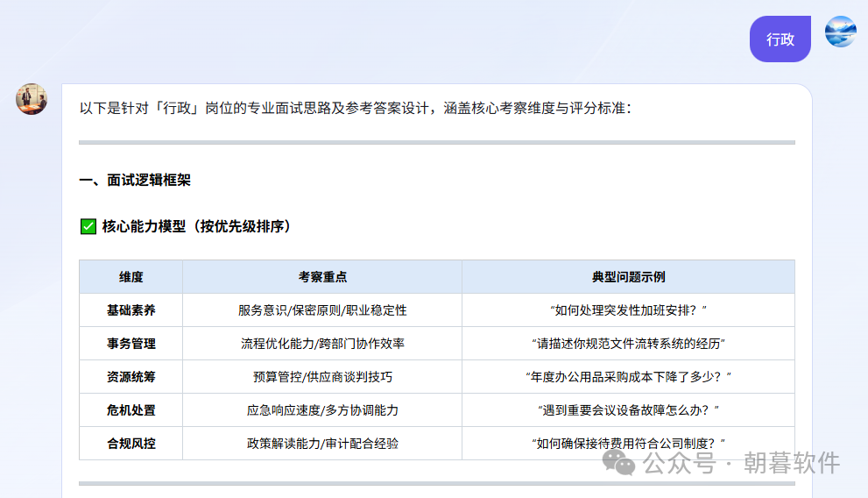Click question '年度办公用品采购成本下降了多少？'
The height and width of the screenshot is (498, 868).
point(628,377)
